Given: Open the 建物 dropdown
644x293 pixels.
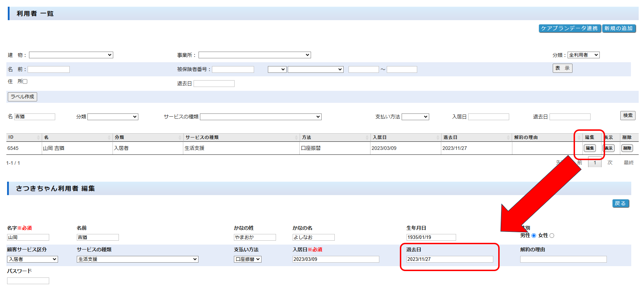Looking at the screenshot, I should click(x=71, y=55).
